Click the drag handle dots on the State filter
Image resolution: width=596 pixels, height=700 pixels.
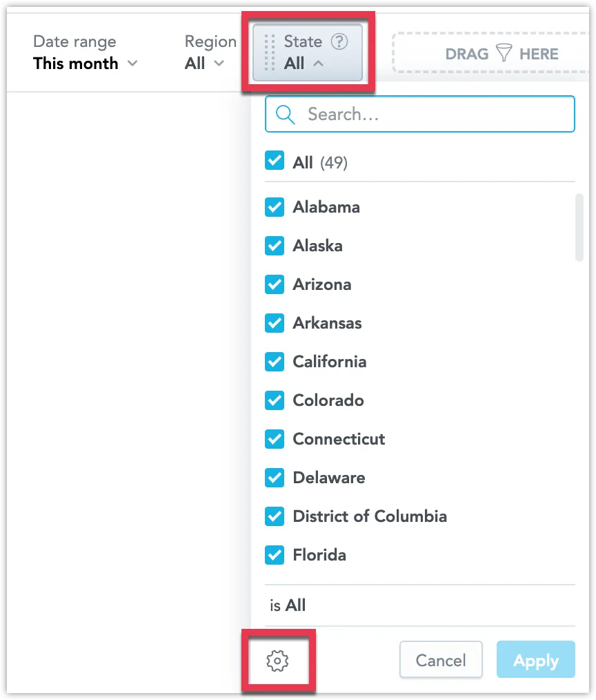(x=272, y=52)
